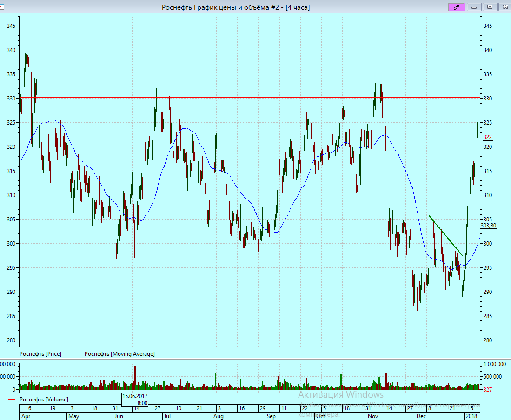Click the '303,80' moving average value label
The image size is (511, 420).
point(489,225)
